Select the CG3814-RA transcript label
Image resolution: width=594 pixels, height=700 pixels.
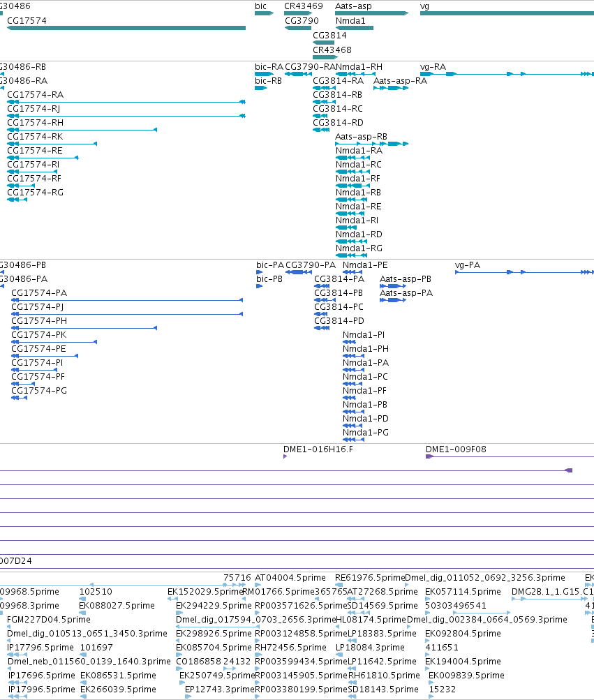coord(338,81)
